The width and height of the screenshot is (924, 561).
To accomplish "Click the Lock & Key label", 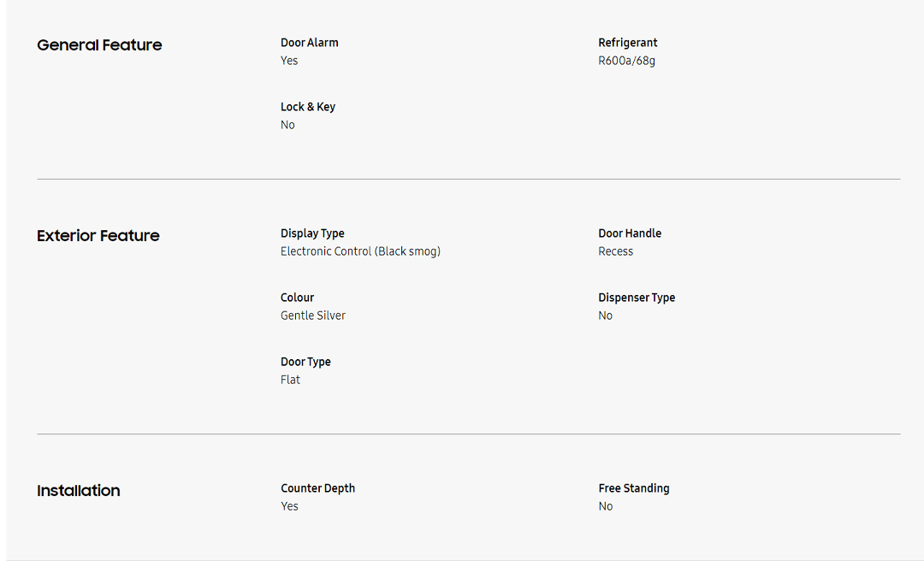I will [x=307, y=107].
